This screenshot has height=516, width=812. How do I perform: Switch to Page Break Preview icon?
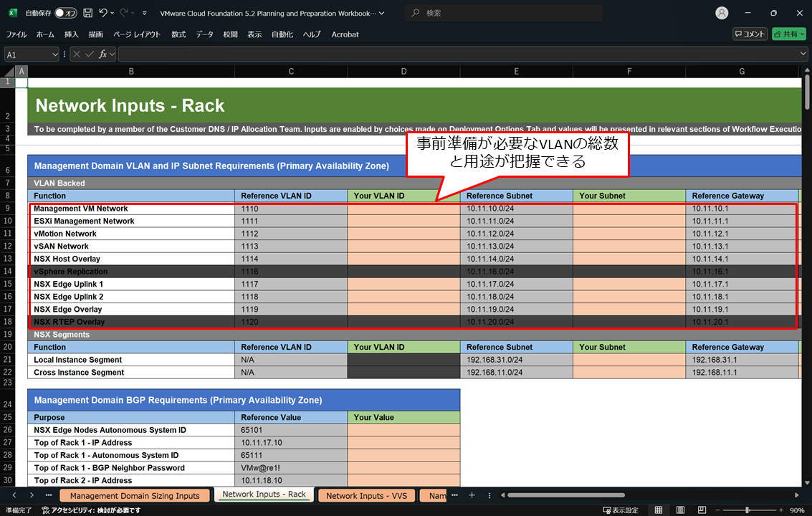[x=702, y=510]
